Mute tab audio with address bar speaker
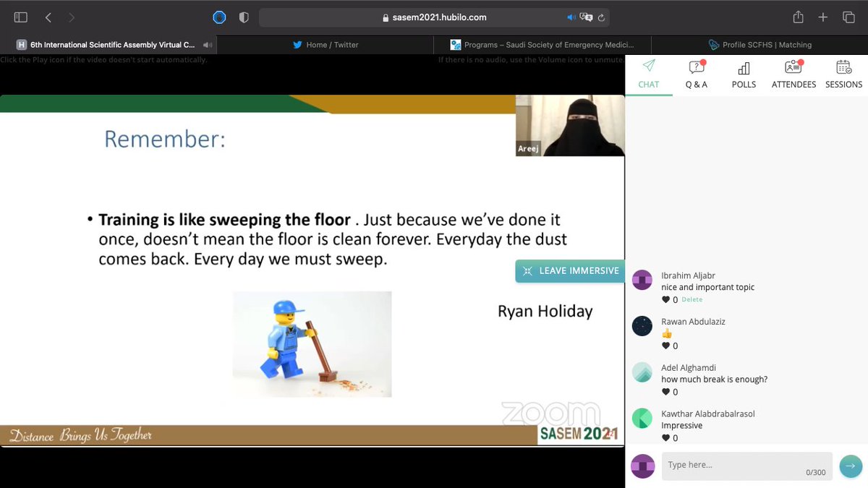The height and width of the screenshot is (488, 868). pos(571,17)
